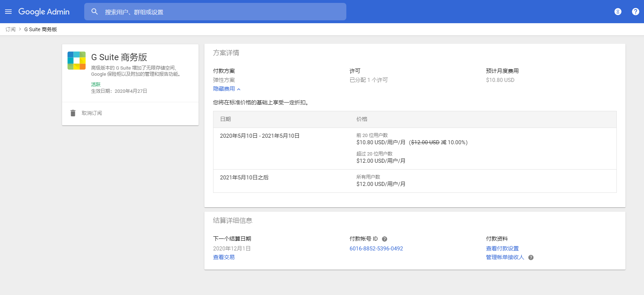This screenshot has height=295, width=644.
Task: Collapse pricing with the 隐藏费用 chevron arrow
Action: pos(239,89)
